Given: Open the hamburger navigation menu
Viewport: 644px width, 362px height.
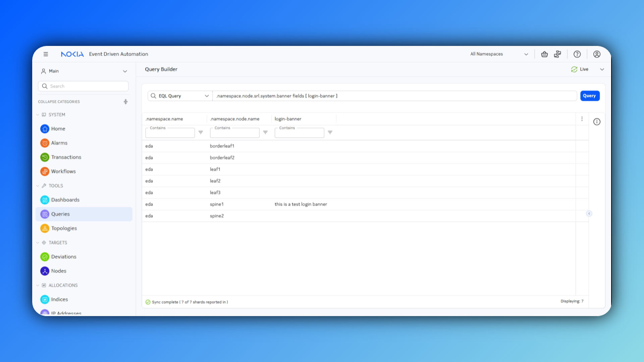Looking at the screenshot, I should (x=46, y=54).
